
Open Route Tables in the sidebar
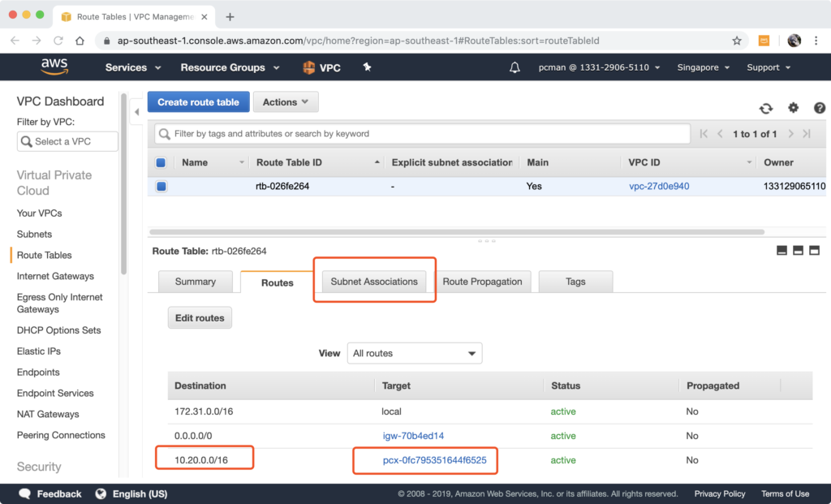coord(44,255)
